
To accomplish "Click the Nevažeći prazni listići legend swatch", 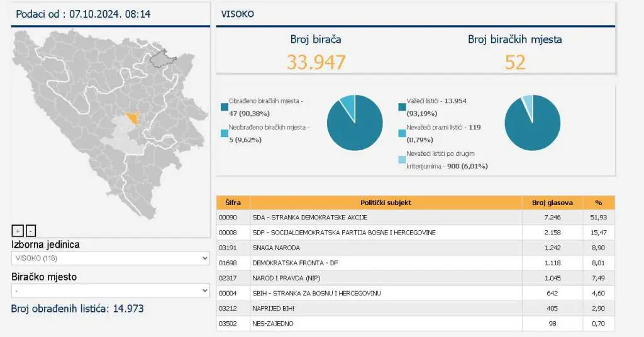I will [402, 133].
